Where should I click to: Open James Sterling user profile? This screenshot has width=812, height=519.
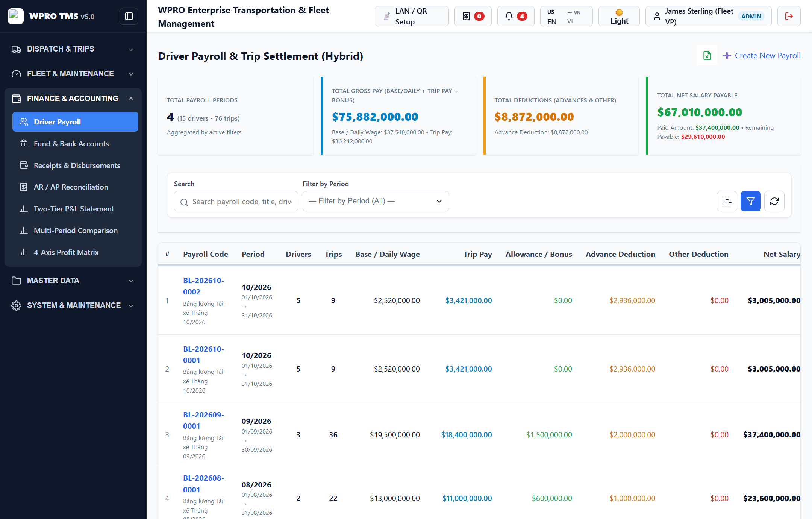tap(708, 16)
